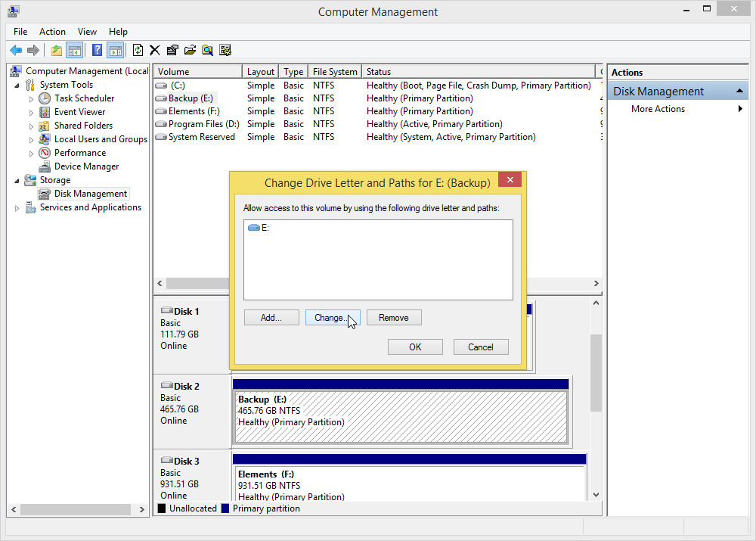The height and width of the screenshot is (541, 756).
Task: Click the green Refresh toolbar icon
Action: pos(138,50)
